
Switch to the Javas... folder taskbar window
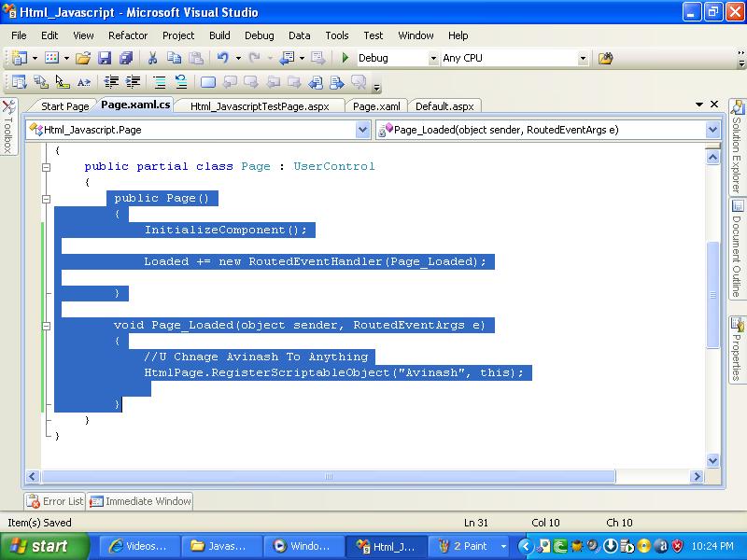pyautogui.click(x=222, y=546)
